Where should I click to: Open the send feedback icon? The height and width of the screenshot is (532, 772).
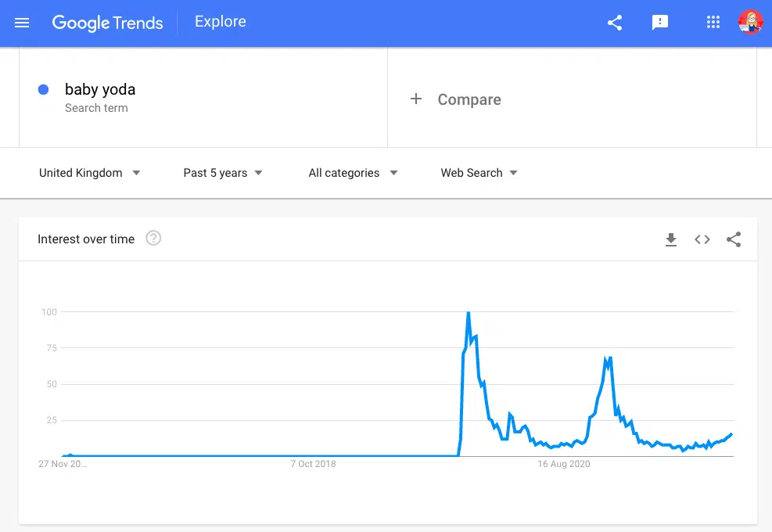660,23
